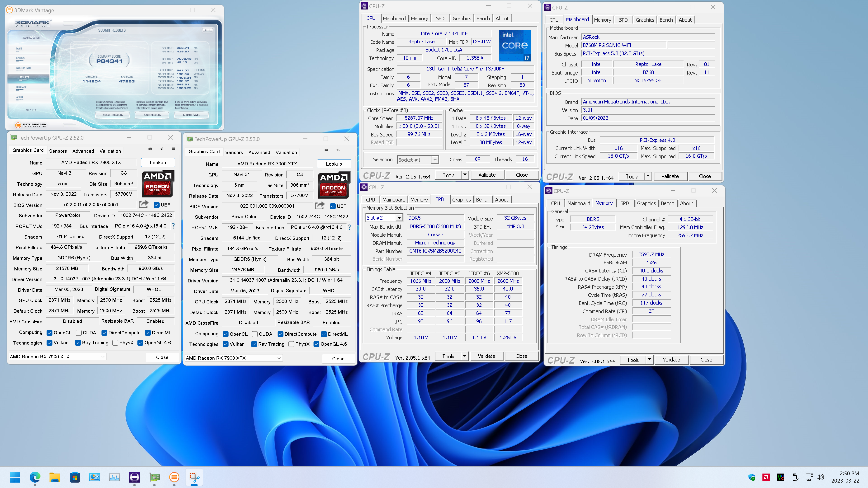
Task: Click GPU-Z graphics card icon on taskbar
Action: (x=154, y=477)
